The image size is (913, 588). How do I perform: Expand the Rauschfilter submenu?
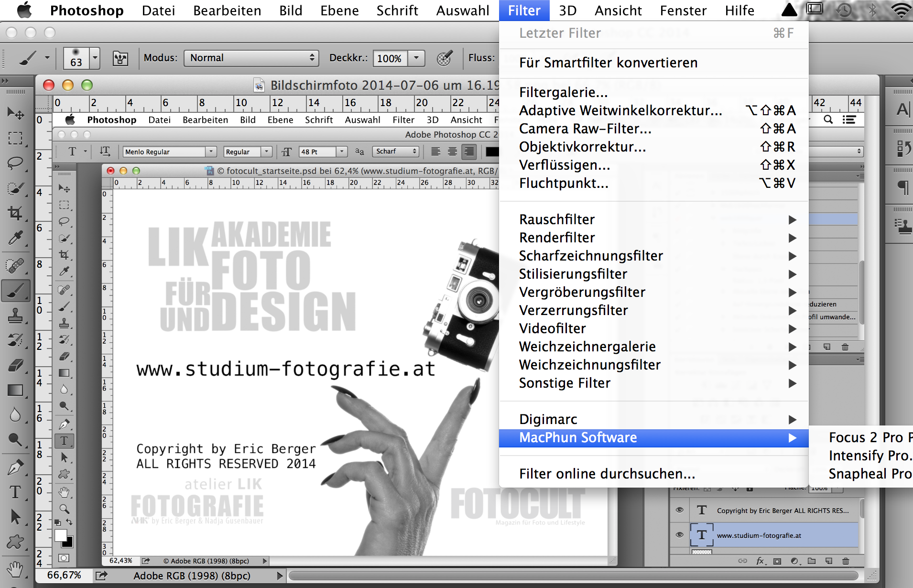(x=654, y=219)
